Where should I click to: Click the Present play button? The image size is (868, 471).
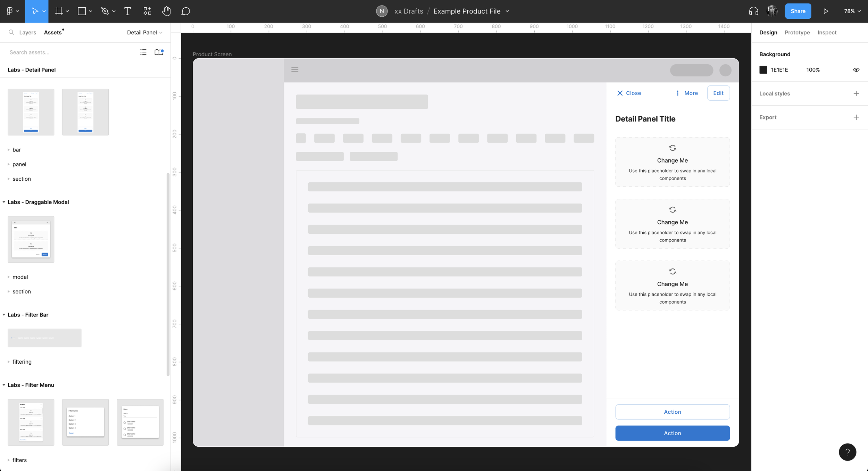[826, 11]
